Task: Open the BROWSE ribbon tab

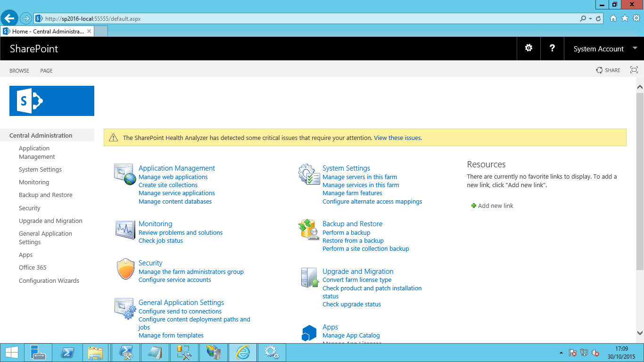Action: [x=19, y=71]
